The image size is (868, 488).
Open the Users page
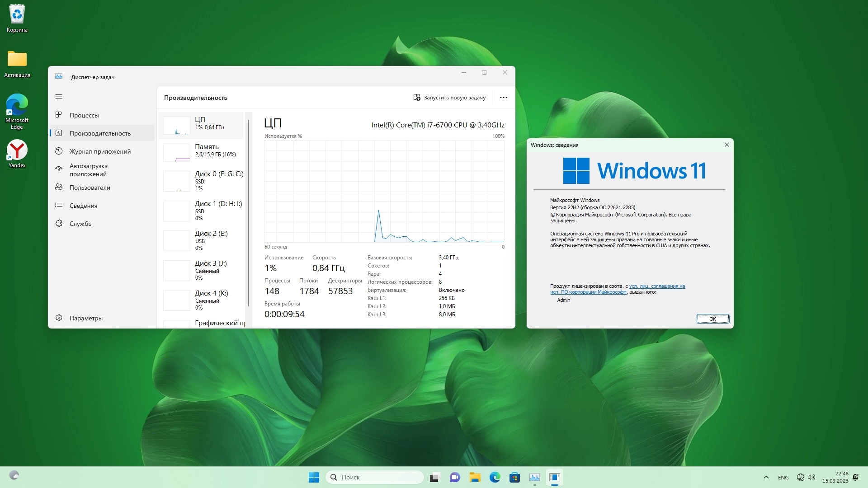coord(90,188)
